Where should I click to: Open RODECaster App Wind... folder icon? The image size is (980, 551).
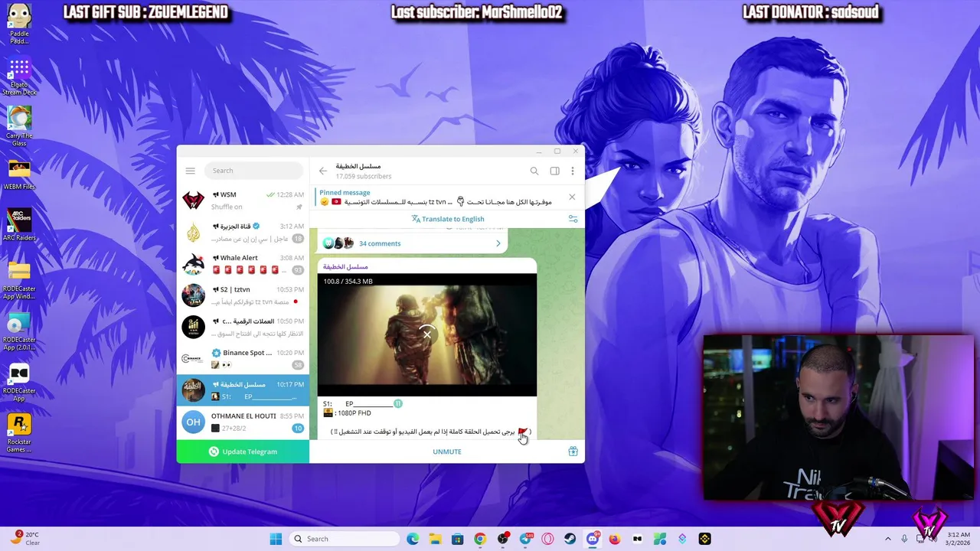19,280
